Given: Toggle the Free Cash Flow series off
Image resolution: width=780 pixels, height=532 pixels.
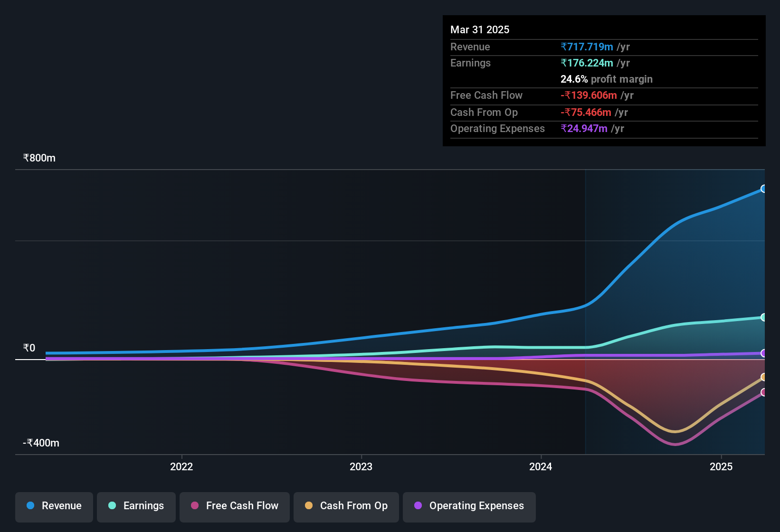Looking at the screenshot, I should (x=234, y=506).
